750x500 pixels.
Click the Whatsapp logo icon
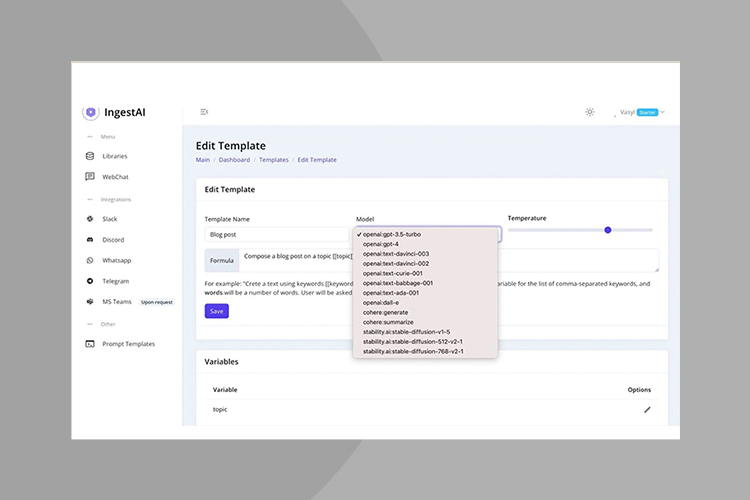coord(90,260)
